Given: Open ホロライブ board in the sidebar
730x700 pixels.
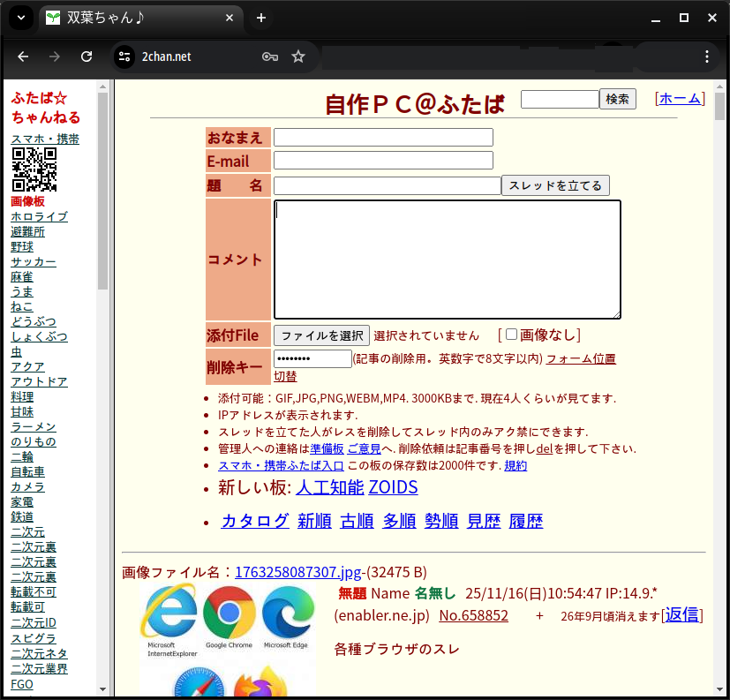Looking at the screenshot, I should (39, 216).
